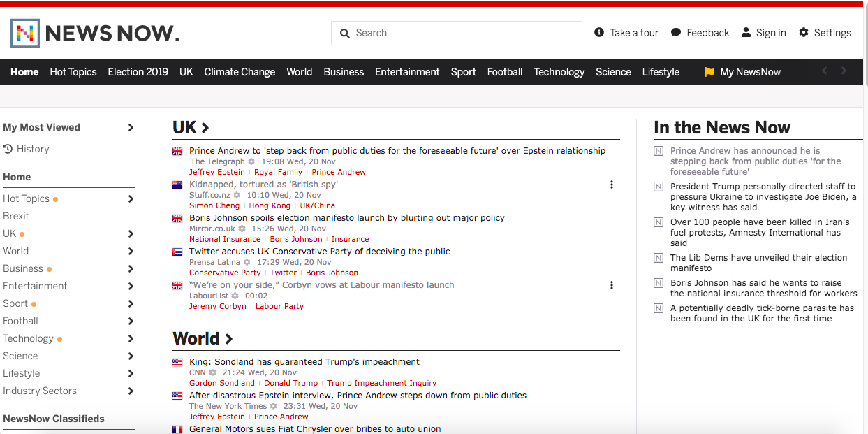868x434 pixels.
Task: Open Climate Change in navigation bar
Action: (240, 72)
